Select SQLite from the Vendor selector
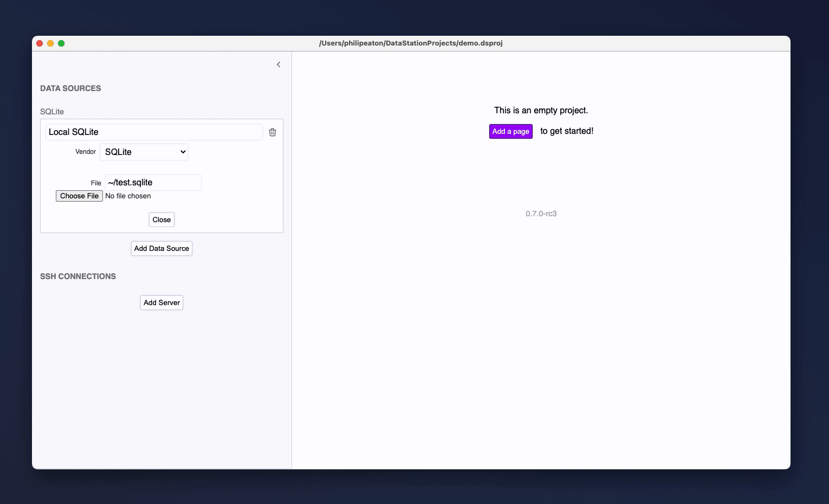 (x=144, y=152)
